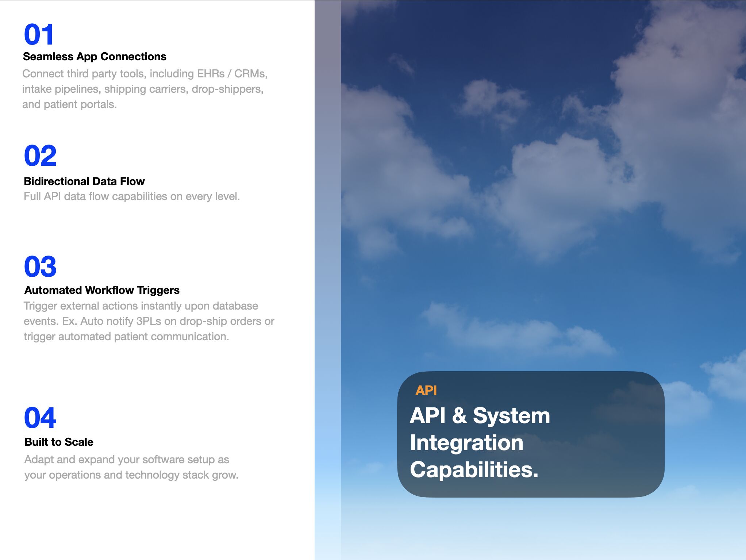Click the paragraph about EHRs and CRMs

pyautogui.click(x=145, y=89)
